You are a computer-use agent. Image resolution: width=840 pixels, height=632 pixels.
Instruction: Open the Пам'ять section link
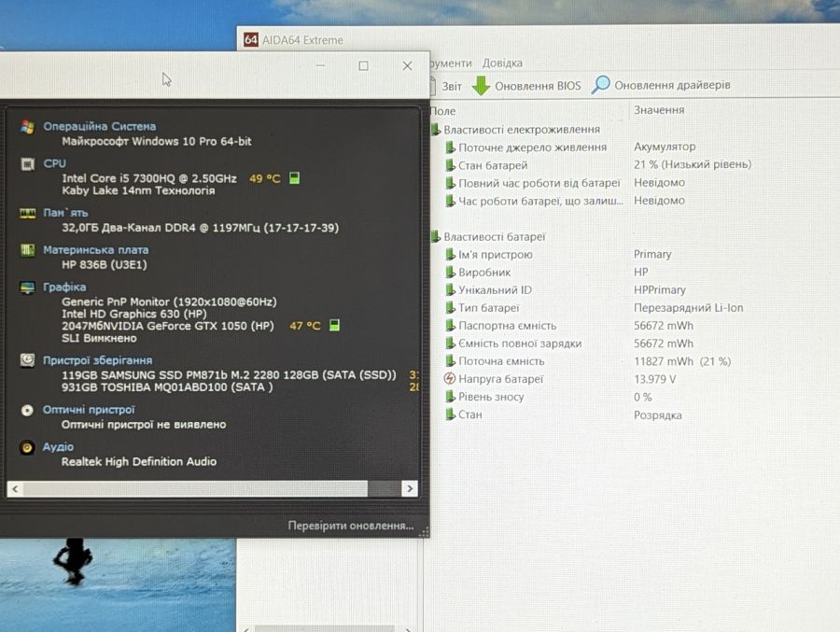pos(65,213)
